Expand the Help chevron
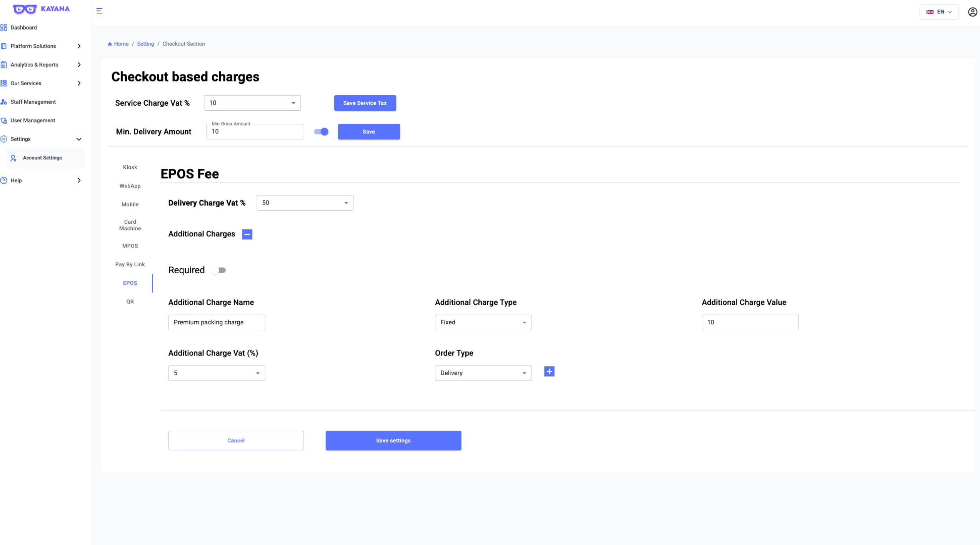Screen dimensions: 980x545 (x=79, y=180)
